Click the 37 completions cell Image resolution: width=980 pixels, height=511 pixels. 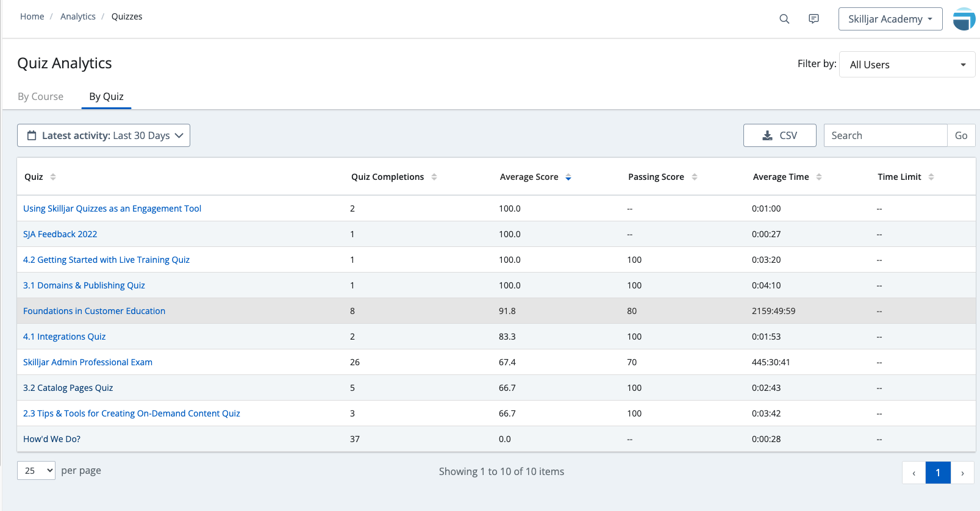(355, 439)
